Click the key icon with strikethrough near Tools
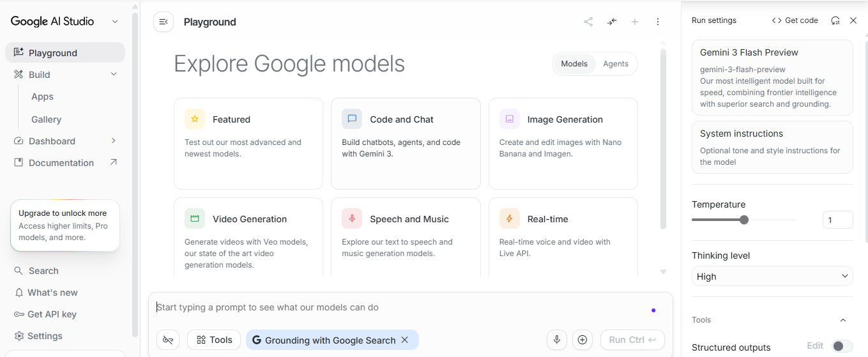 pyautogui.click(x=168, y=340)
